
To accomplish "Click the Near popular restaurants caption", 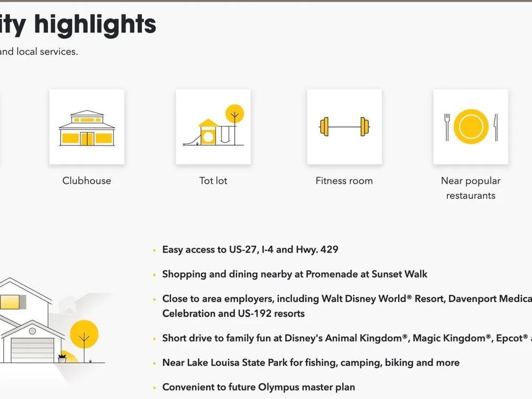I will (x=471, y=188).
